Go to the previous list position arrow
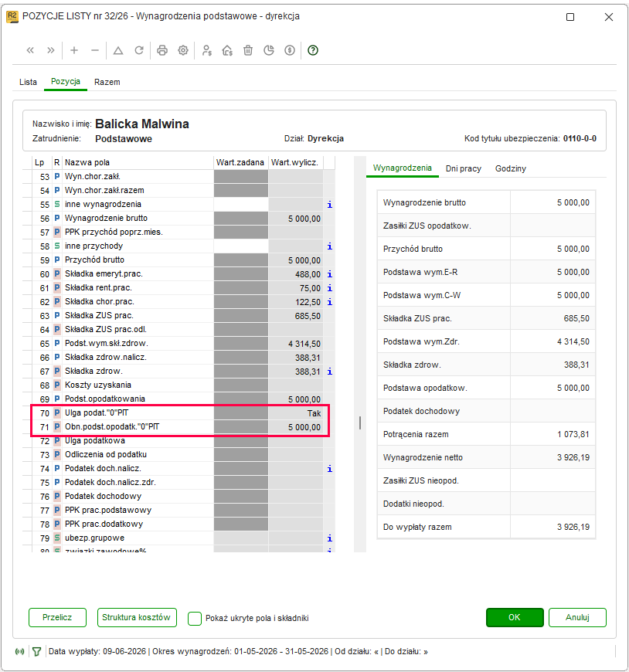629x672 pixels. click(30, 50)
